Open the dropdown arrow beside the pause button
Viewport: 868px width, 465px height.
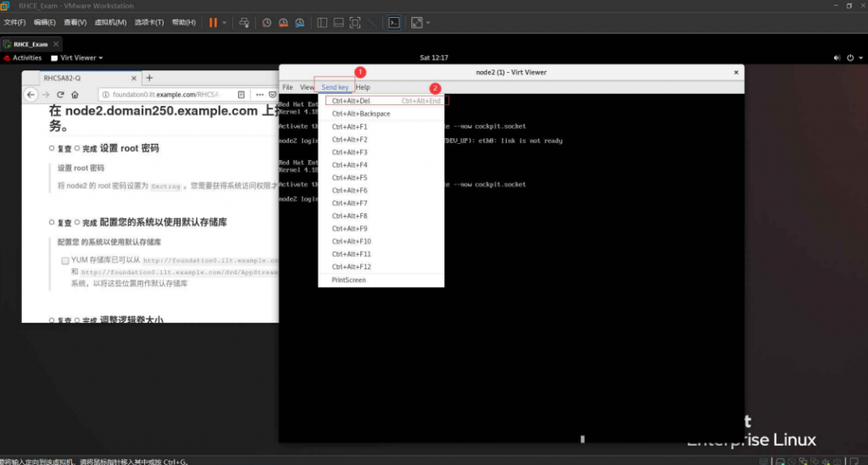click(224, 23)
